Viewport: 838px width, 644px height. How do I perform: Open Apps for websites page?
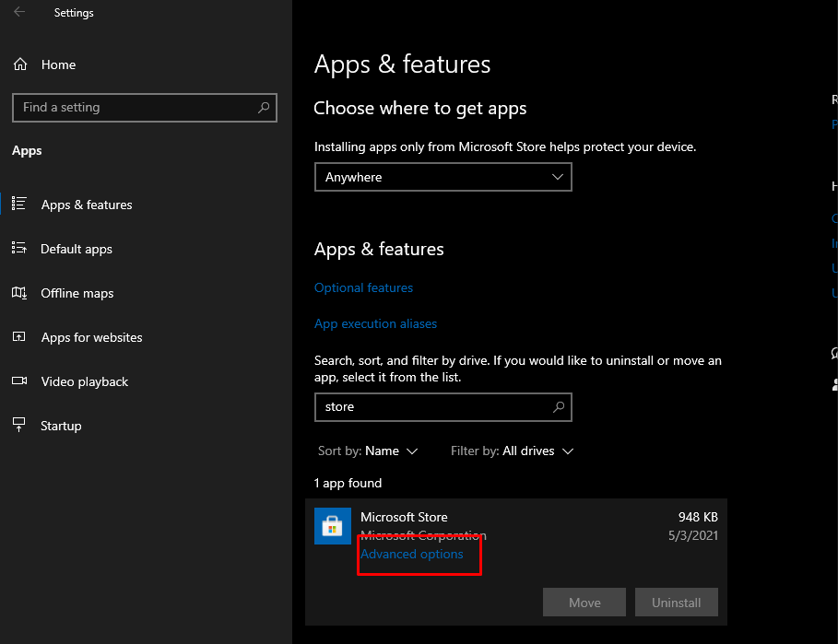point(92,337)
